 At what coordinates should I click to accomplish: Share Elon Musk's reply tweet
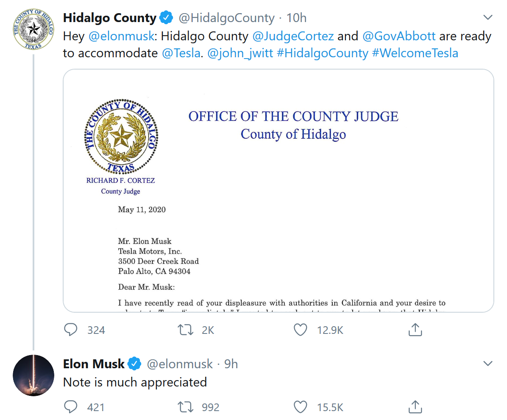click(x=415, y=407)
